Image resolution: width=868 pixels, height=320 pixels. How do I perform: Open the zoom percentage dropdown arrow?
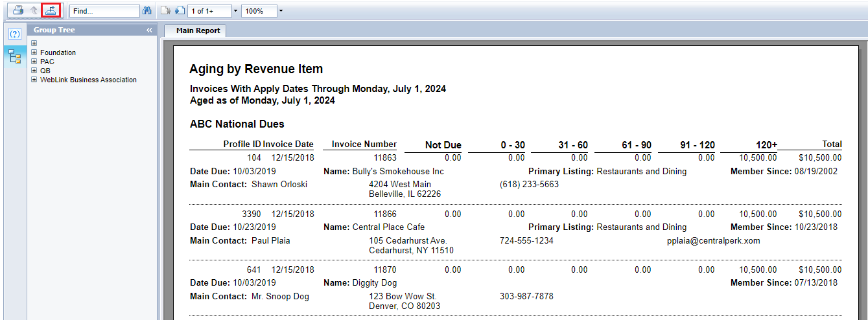(280, 11)
